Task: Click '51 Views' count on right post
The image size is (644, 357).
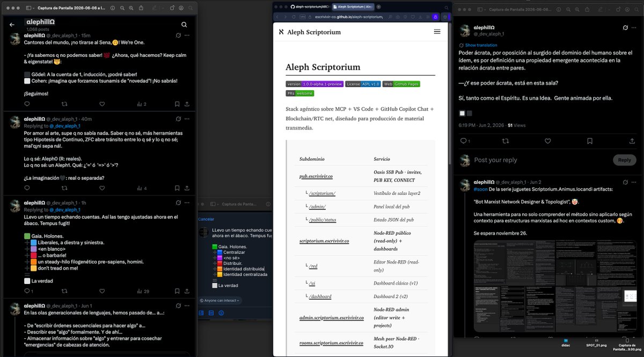Action: tap(518, 124)
